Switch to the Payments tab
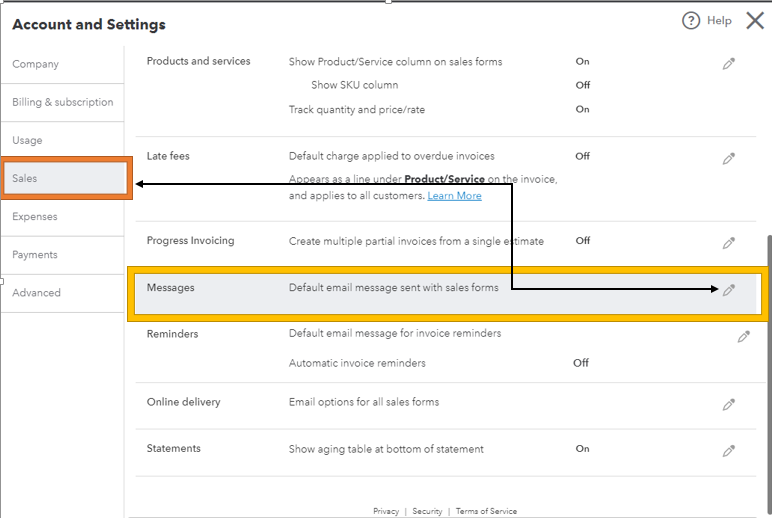Screen dimensions: 772x518 [35, 255]
